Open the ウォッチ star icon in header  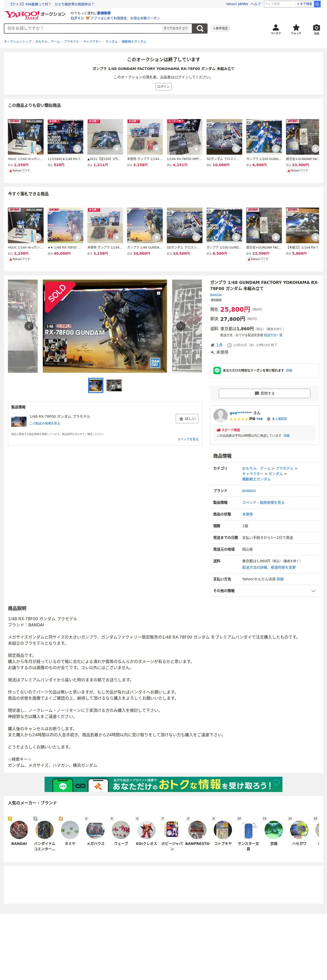[296, 29]
